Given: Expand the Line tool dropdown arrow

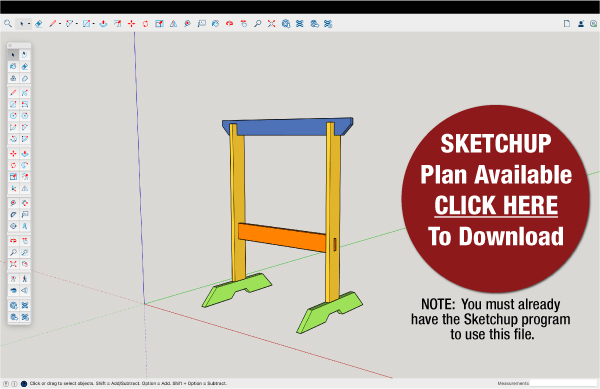Looking at the screenshot, I should tap(60, 24).
